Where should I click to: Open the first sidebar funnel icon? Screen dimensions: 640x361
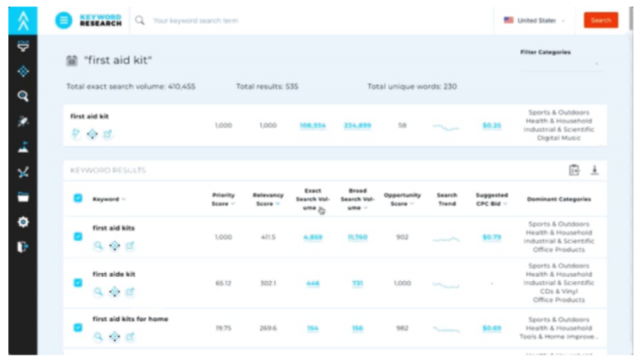(23, 46)
